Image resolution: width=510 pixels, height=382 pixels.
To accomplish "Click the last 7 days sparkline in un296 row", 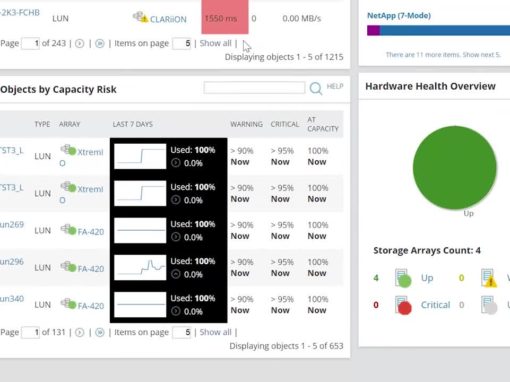I will 140,267.
